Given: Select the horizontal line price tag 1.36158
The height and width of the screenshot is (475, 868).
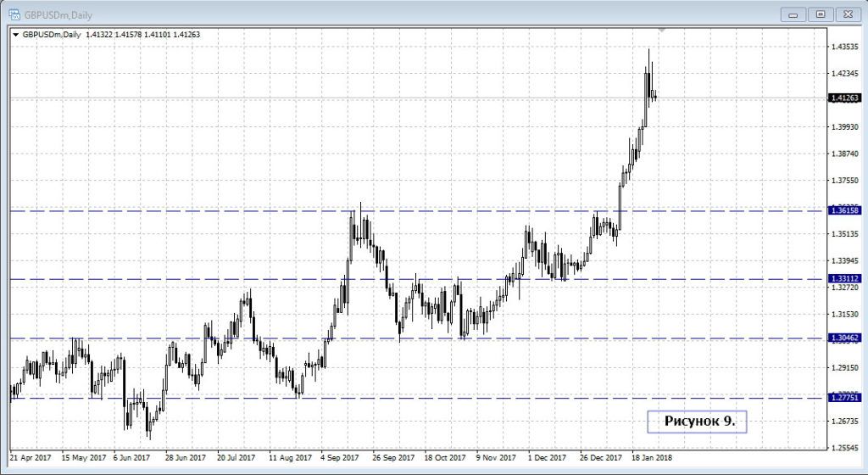Looking at the screenshot, I should pos(845,210).
